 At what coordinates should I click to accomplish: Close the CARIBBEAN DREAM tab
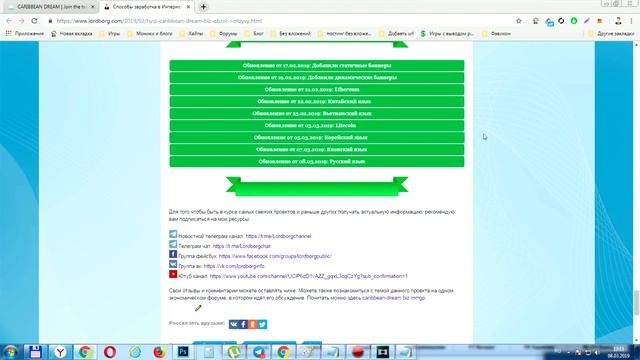point(93,7)
